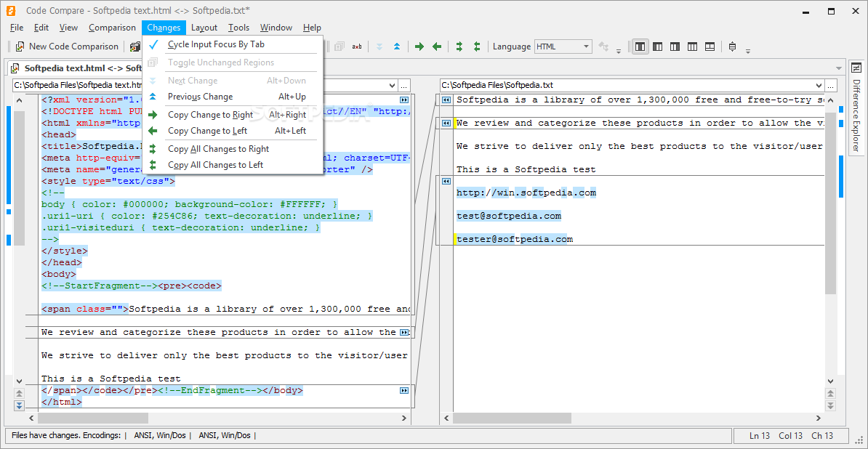This screenshot has width=868, height=449.
Task: Click right pane next difference double-arrow button
Action: click(x=830, y=405)
